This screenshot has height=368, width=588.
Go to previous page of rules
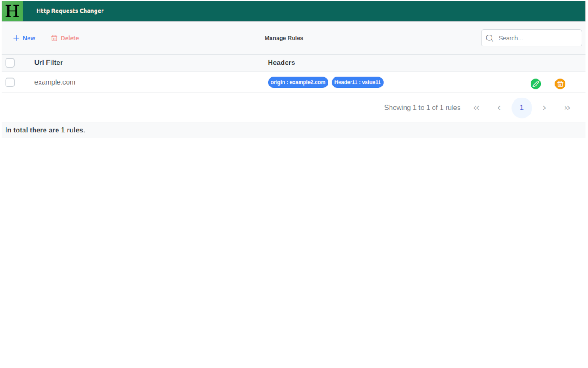(x=499, y=108)
